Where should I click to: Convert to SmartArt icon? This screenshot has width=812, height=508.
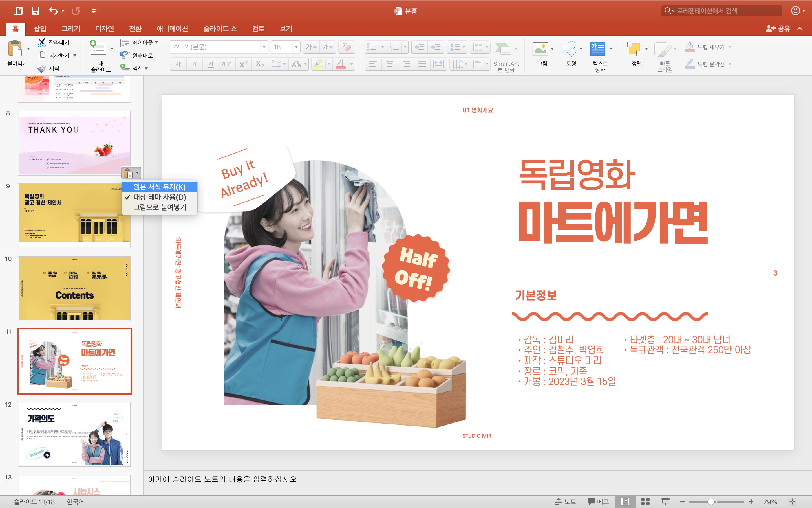(x=503, y=49)
